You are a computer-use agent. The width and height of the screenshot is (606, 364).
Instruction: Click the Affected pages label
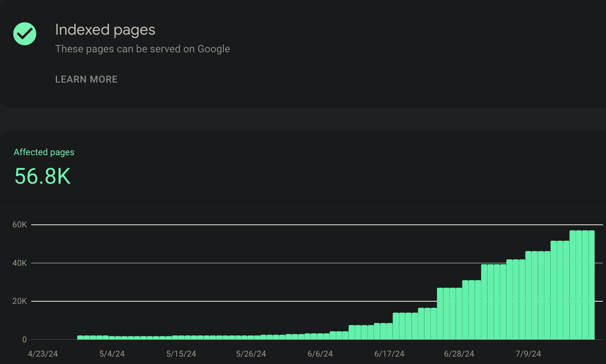[44, 152]
